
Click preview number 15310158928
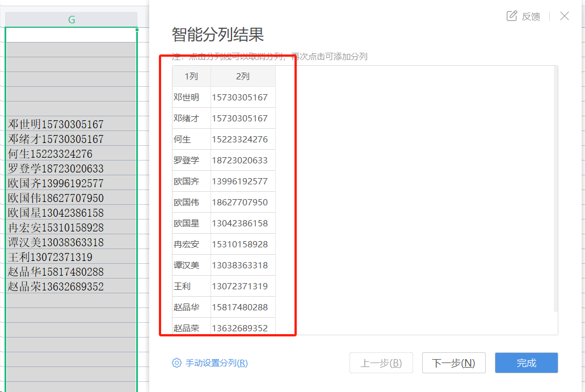243,245
